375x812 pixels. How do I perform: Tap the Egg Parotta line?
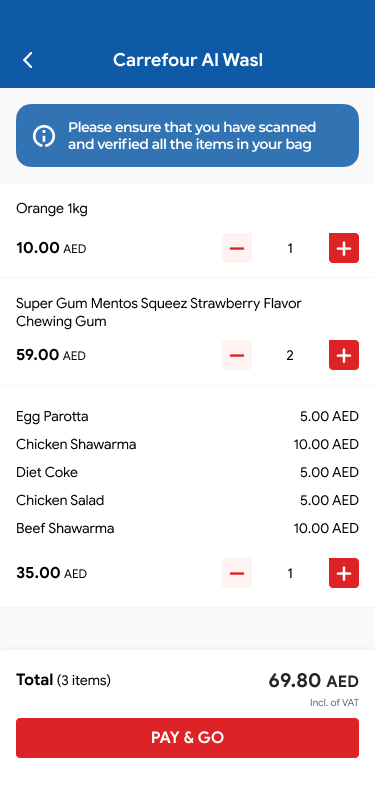tap(188, 416)
